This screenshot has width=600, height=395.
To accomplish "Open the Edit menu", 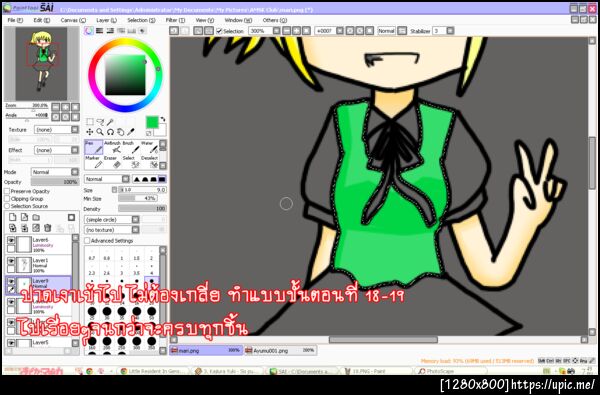I will click(x=41, y=20).
